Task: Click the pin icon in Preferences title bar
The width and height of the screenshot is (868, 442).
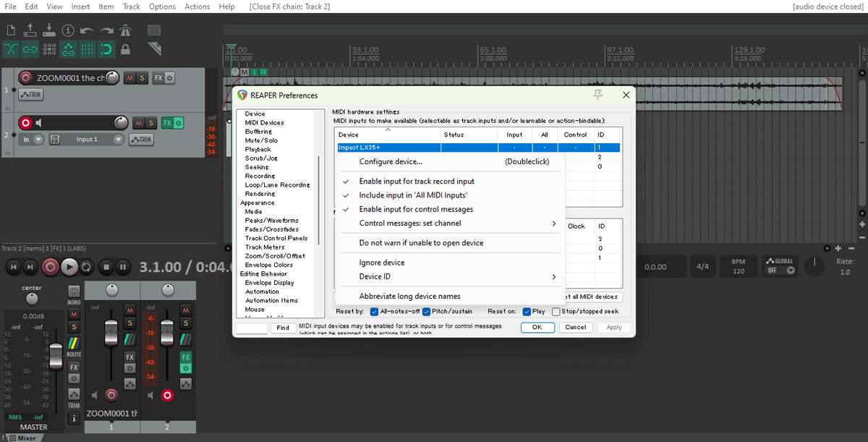Action: [x=597, y=95]
